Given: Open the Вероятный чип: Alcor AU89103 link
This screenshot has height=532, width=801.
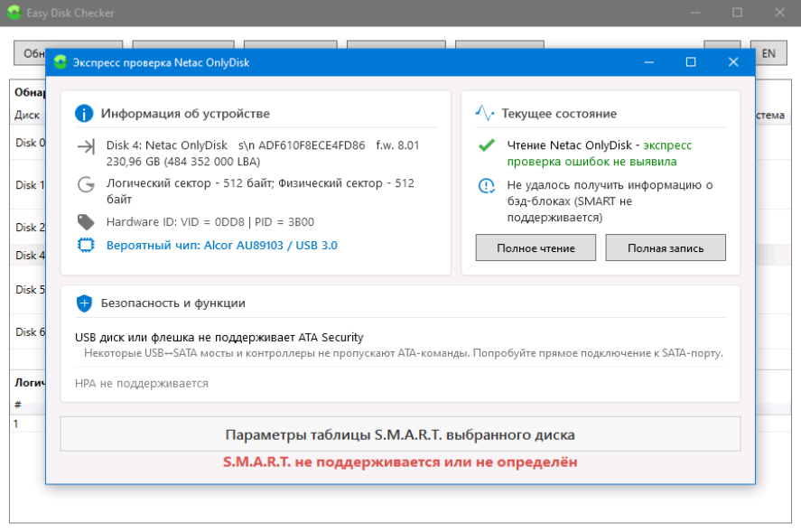Looking at the screenshot, I should click(x=222, y=245).
